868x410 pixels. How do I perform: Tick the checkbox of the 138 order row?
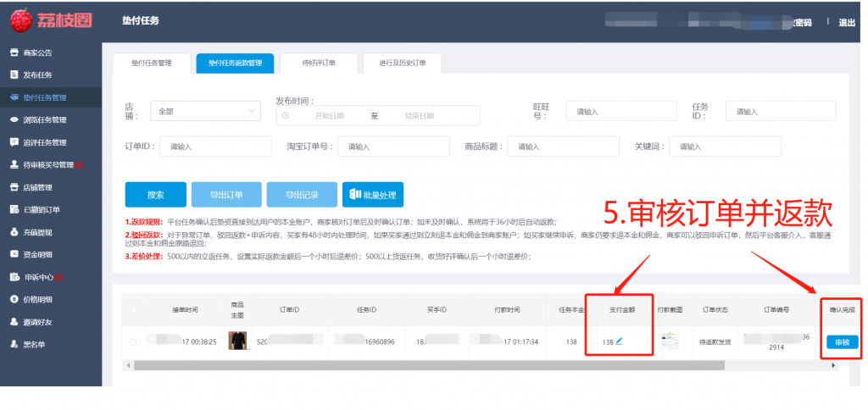(133, 342)
